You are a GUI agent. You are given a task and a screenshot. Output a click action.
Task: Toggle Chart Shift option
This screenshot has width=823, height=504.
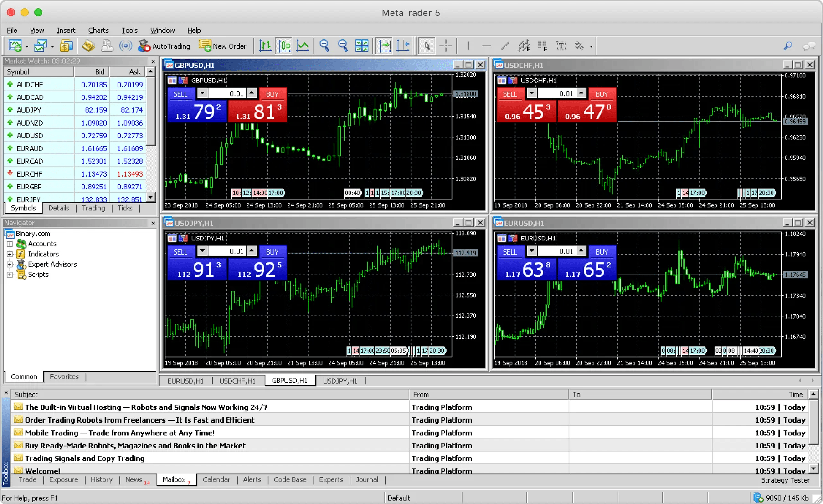coord(404,46)
